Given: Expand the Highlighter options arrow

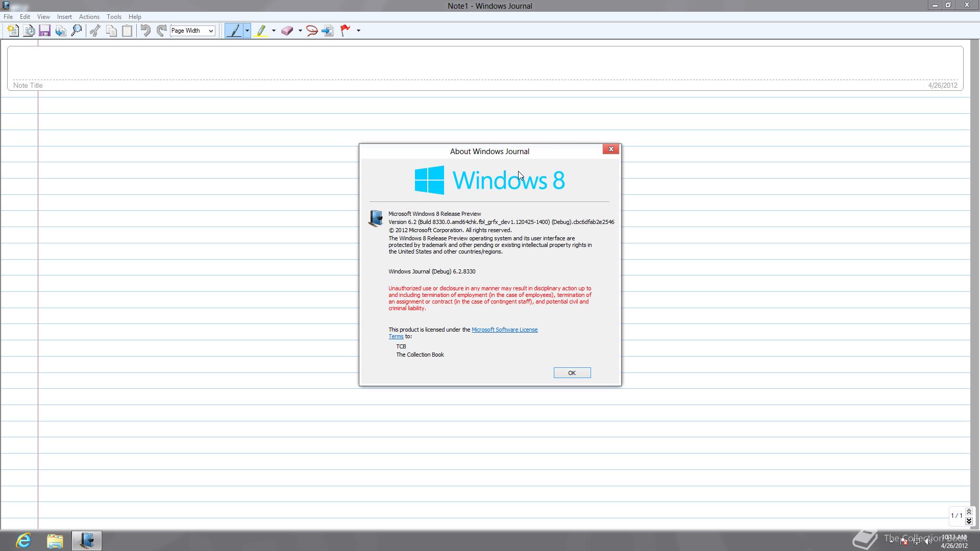Looking at the screenshot, I should click(x=274, y=31).
